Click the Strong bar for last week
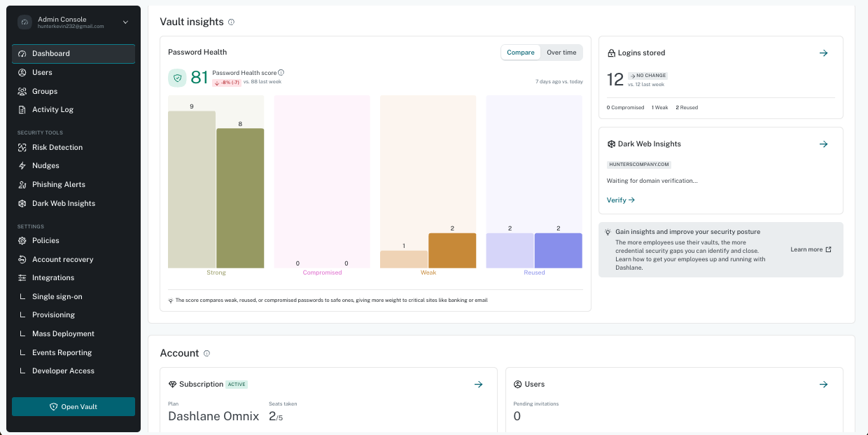This screenshot has width=868, height=435. [192, 190]
